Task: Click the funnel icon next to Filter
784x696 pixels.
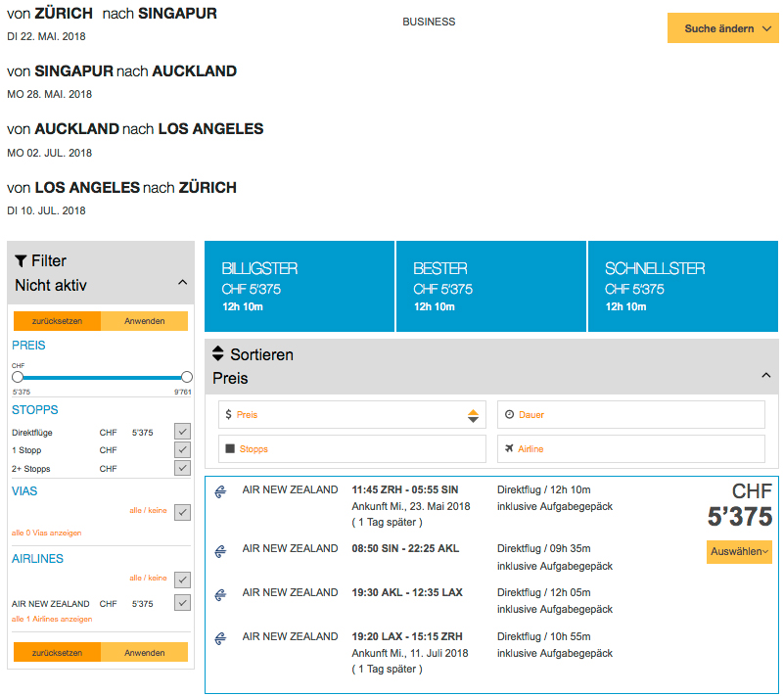Action: tap(21, 261)
